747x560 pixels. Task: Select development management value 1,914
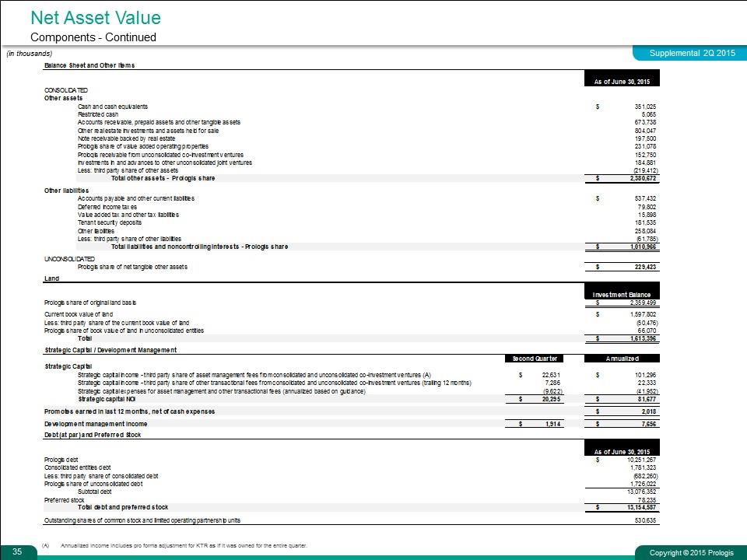[552, 425]
